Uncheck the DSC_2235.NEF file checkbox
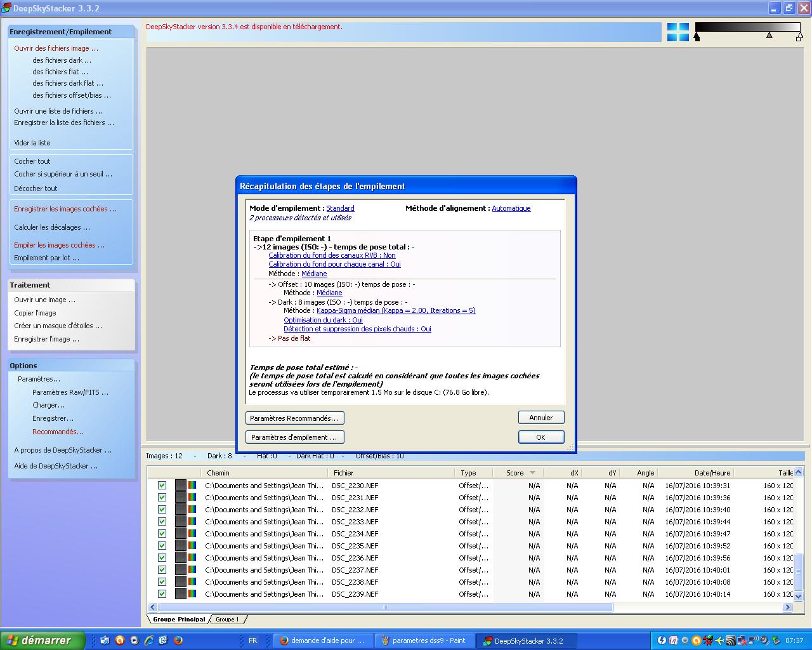812x650 pixels. coord(162,545)
